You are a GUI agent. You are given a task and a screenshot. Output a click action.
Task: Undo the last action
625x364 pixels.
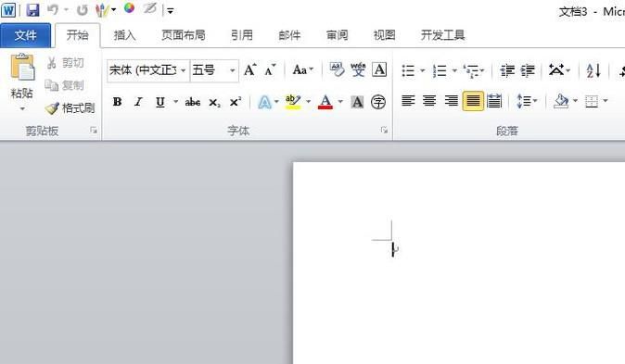click(53, 10)
